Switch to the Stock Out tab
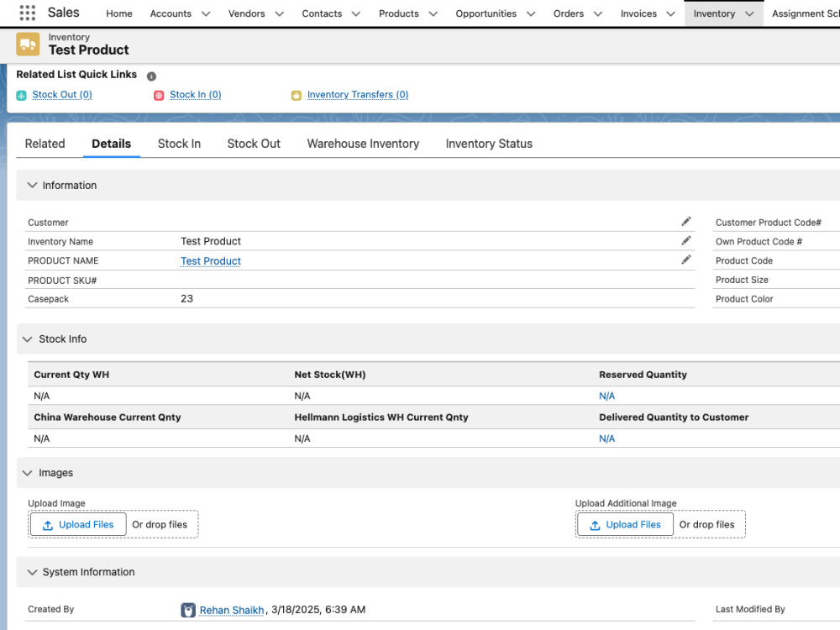Image resolution: width=840 pixels, height=630 pixels. (x=254, y=144)
